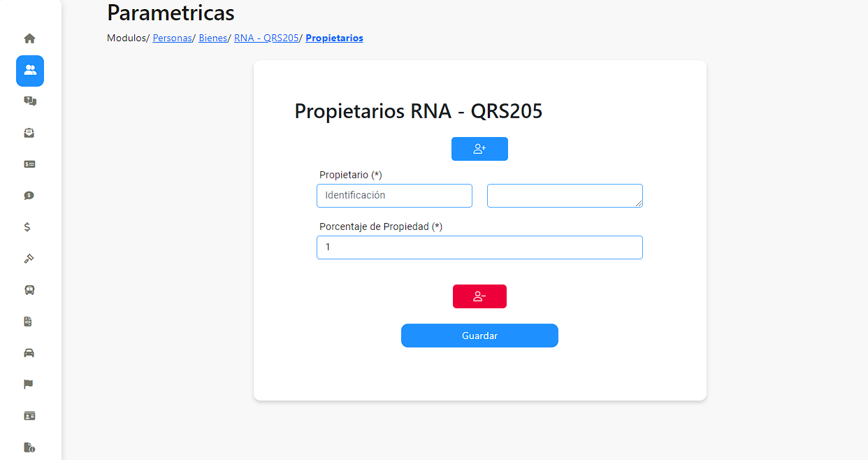Select the dollar sign sidebar icon
868x460 pixels.
pos(27,227)
